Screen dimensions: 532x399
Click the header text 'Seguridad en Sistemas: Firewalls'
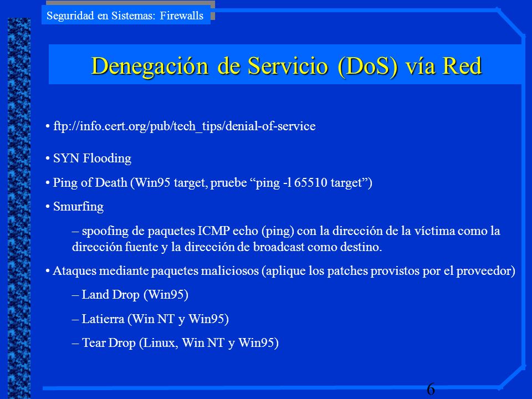[x=125, y=16]
